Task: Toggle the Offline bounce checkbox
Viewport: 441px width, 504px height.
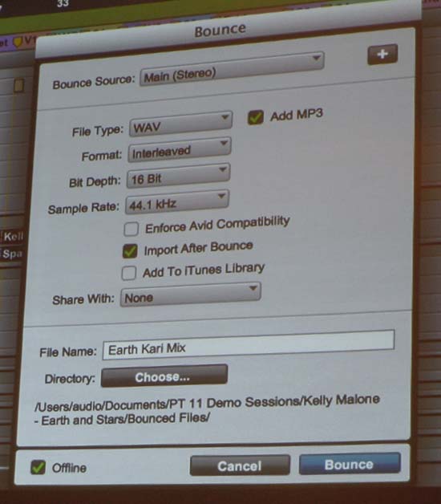Action: [x=38, y=467]
